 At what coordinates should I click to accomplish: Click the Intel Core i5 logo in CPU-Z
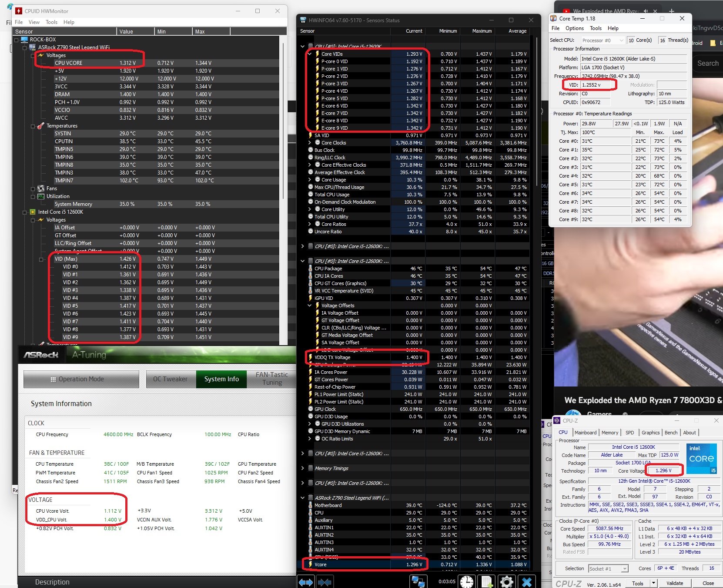[x=701, y=458]
